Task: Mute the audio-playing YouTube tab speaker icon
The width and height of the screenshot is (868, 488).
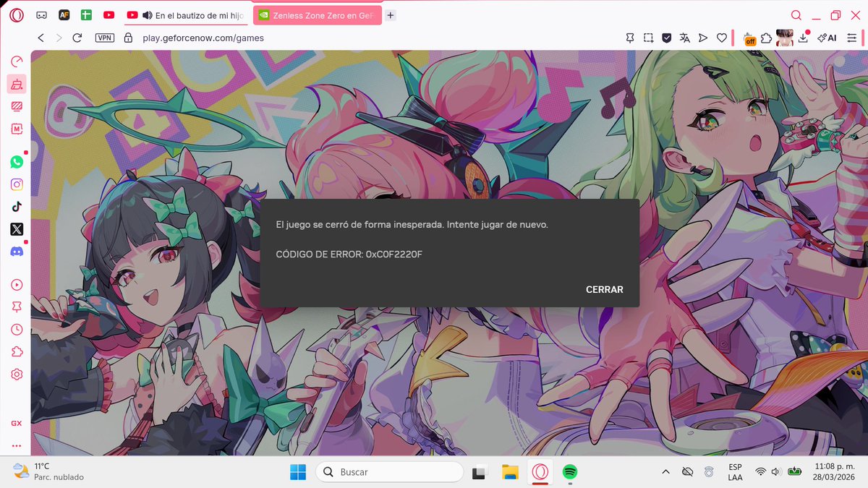Action: (147, 14)
